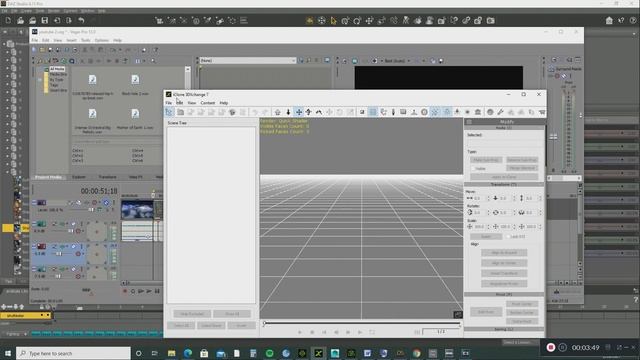
Task: Click the home icon at DAZ Studio top right
Action: (x=609, y=20)
